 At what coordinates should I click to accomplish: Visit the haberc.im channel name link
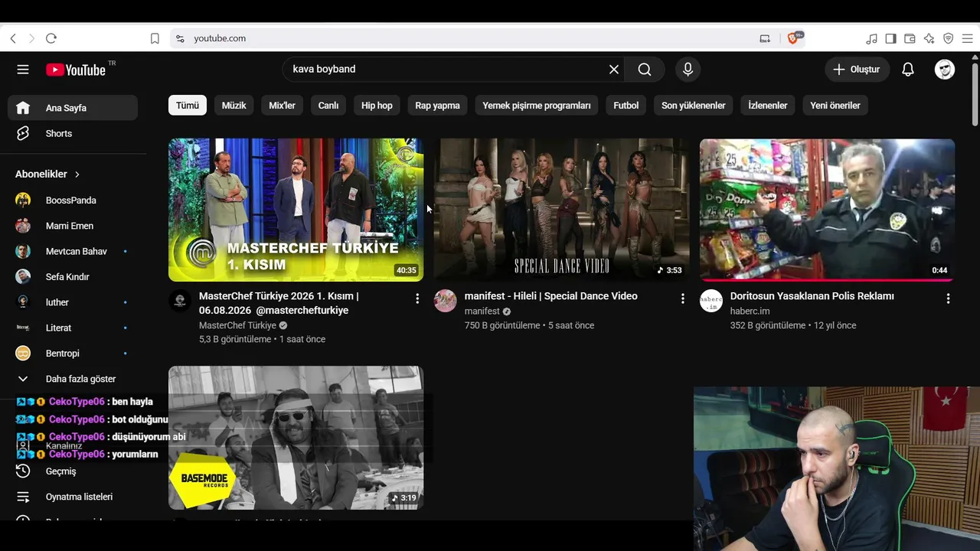750,311
